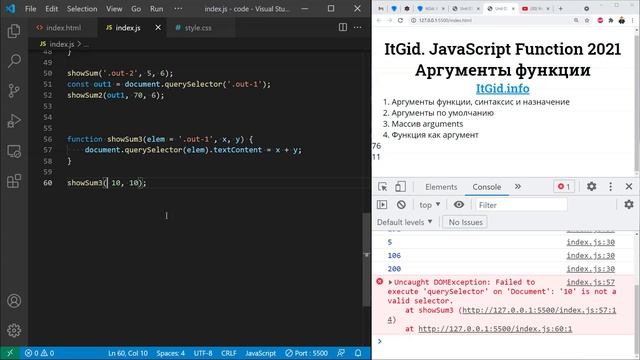Click the remote window indicator in status bar
The width and height of the screenshot is (640, 360).
10,353
